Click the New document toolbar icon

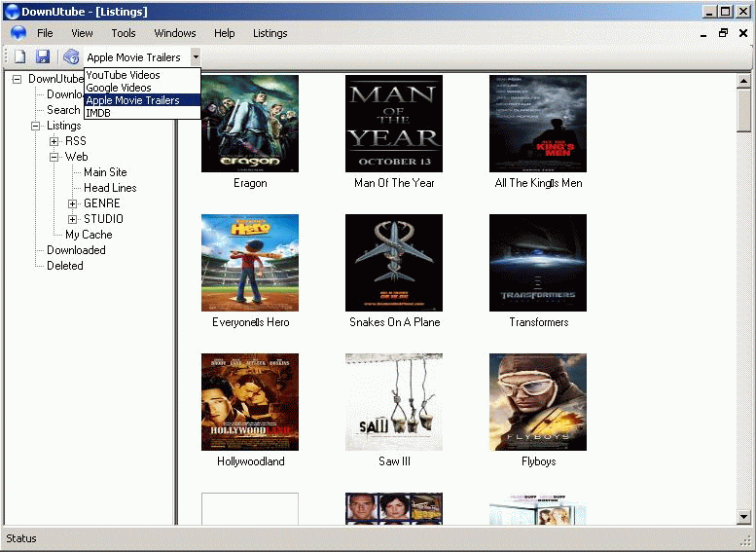pyautogui.click(x=19, y=56)
